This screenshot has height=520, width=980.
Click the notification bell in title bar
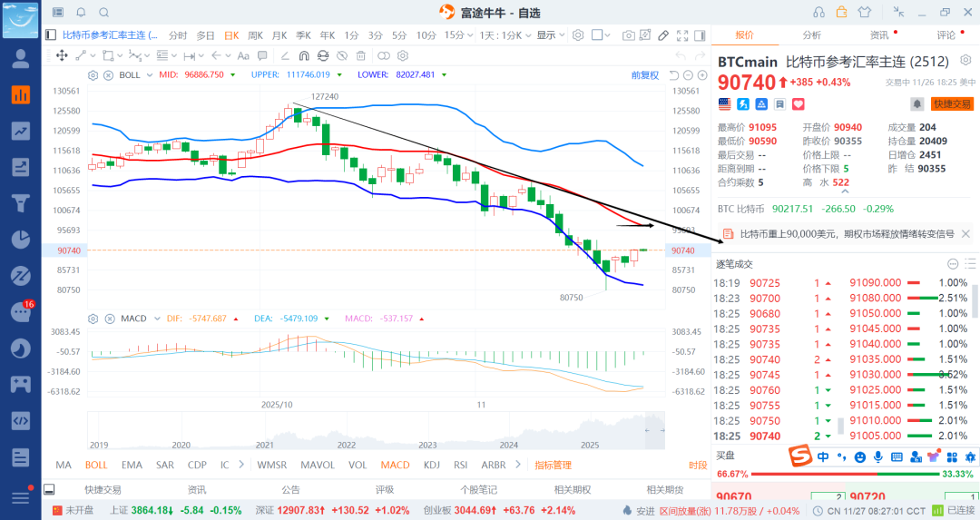click(x=82, y=13)
